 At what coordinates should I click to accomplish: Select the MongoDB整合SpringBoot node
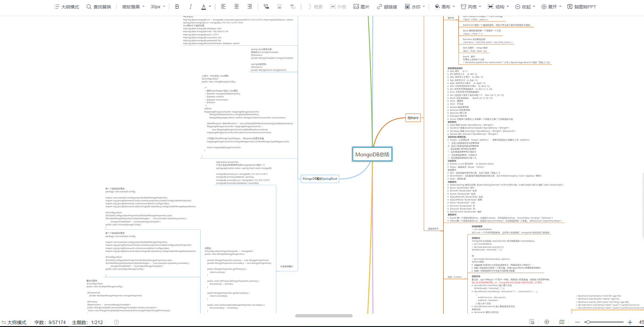(320, 179)
